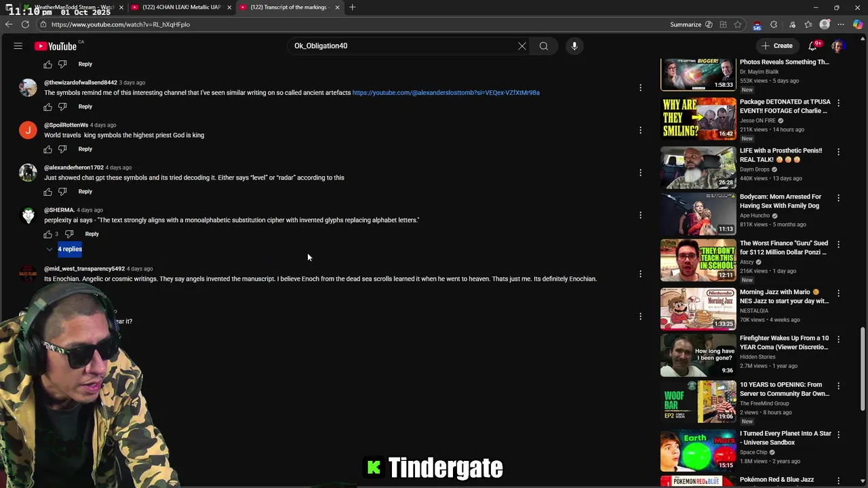Open Morning Jazz with Mario thumbnail

tap(698, 308)
